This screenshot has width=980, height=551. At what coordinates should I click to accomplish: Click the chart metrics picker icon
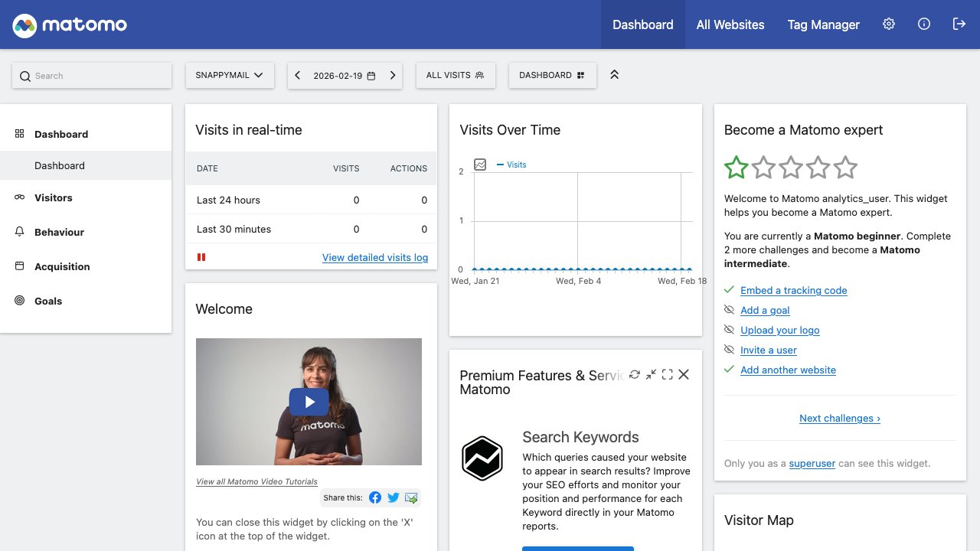click(480, 165)
